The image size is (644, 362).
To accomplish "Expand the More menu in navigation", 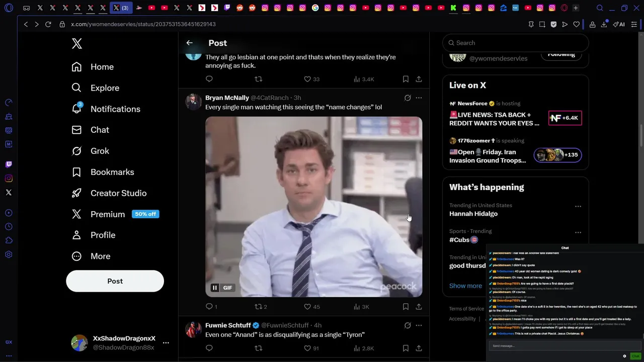I will [91, 256].
